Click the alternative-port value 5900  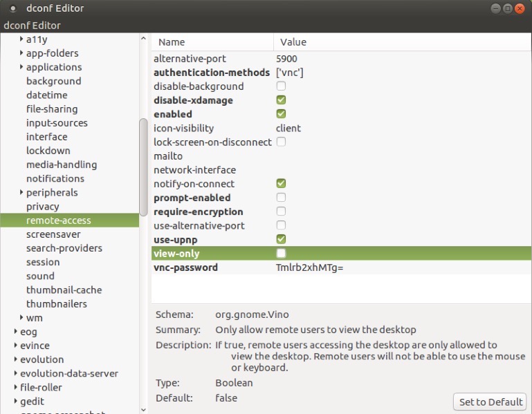[x=286, y=59]
